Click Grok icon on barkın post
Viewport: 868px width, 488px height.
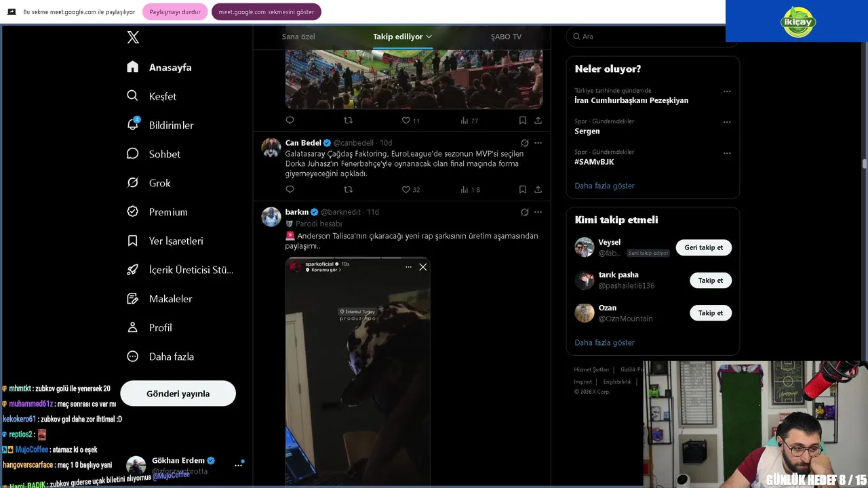tap(524, 212)
